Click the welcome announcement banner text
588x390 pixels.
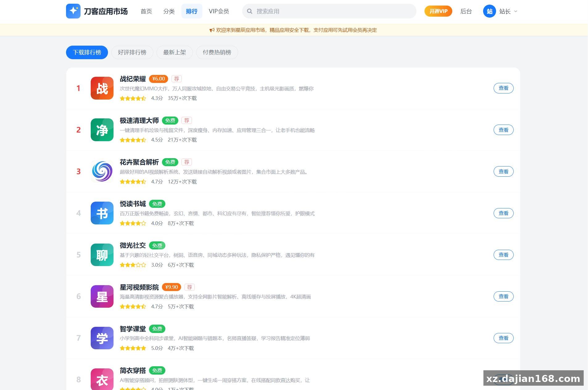296,30
